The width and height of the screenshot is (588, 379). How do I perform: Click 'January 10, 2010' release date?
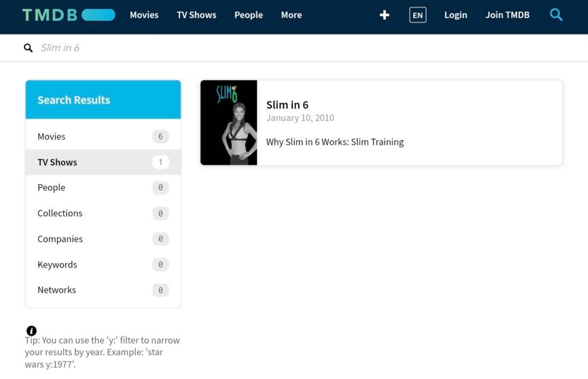point(300,118)
